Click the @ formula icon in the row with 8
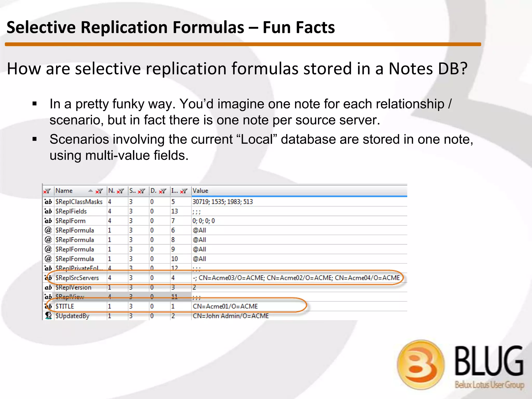The height and width of the screenshot is (399, 532). 48,240
